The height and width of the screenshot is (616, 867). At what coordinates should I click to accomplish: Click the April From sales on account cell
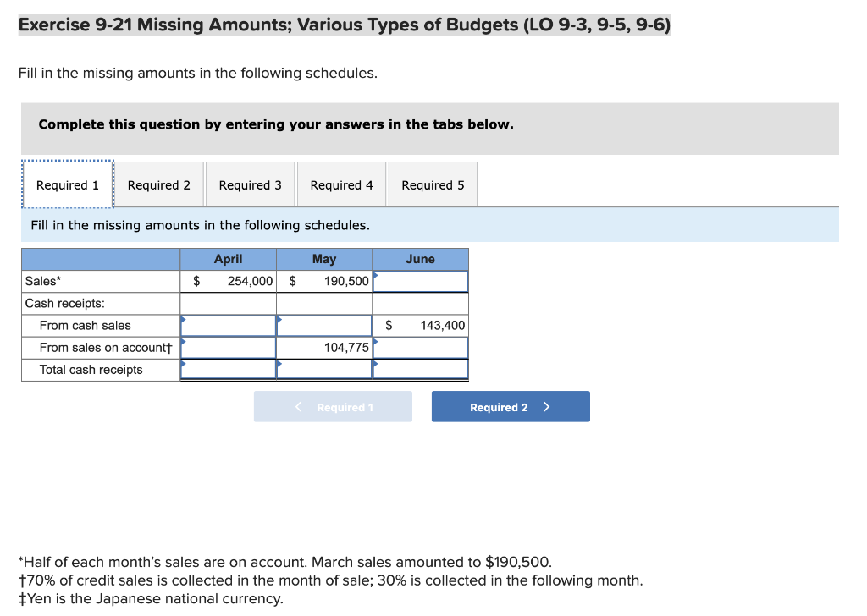coord(227,347)
